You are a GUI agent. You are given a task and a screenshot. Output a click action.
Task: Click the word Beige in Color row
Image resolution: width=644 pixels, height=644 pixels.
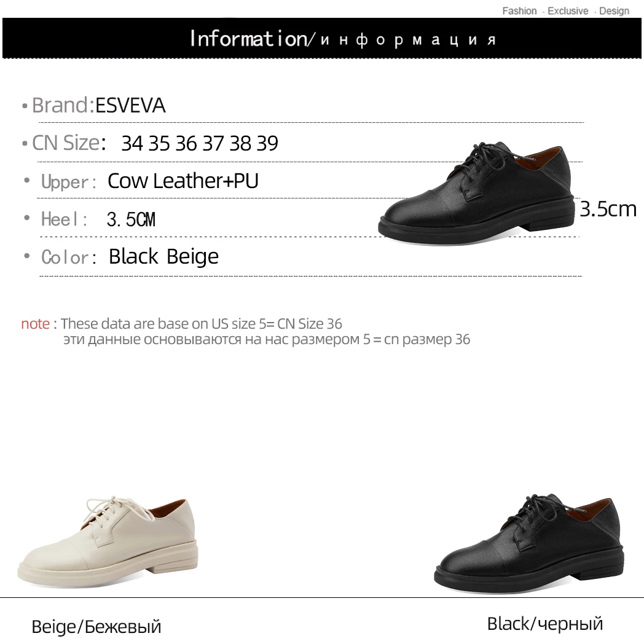pos(192,257)
